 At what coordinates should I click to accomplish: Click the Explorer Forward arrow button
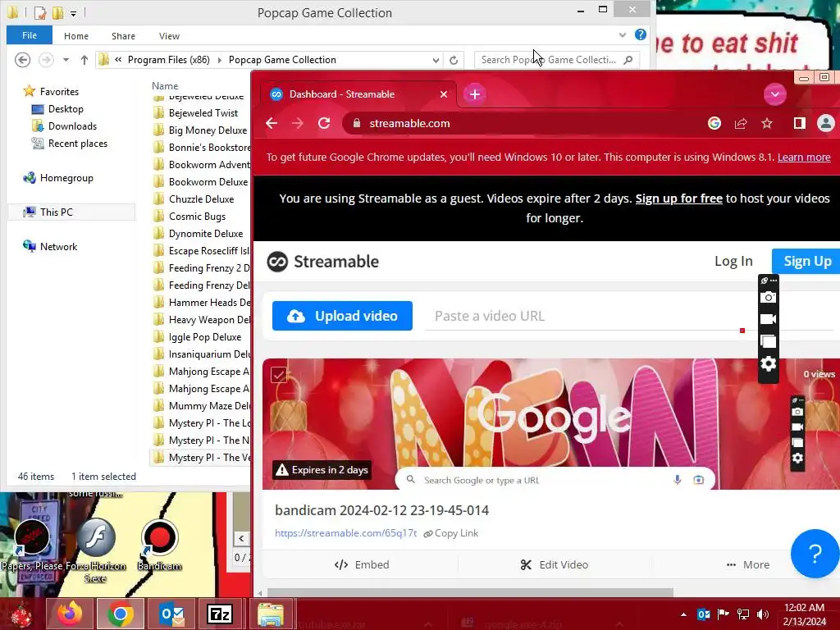tap(46, 59)
